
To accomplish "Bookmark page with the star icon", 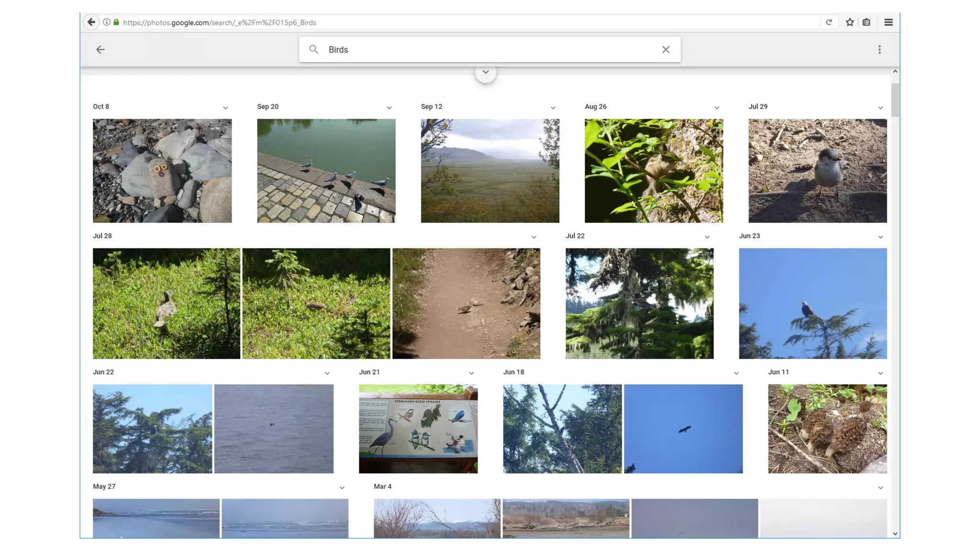I will pyautogui.click(x=849, y=22).
